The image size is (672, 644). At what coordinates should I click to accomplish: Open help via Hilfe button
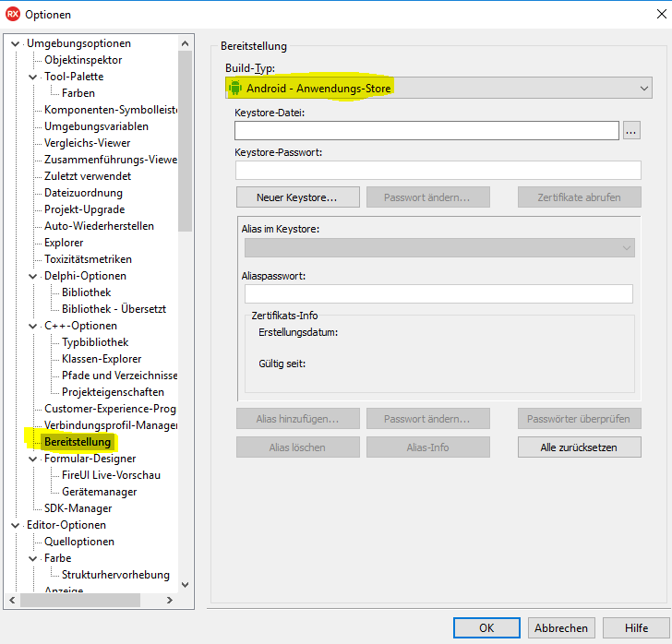click(636, 627)
